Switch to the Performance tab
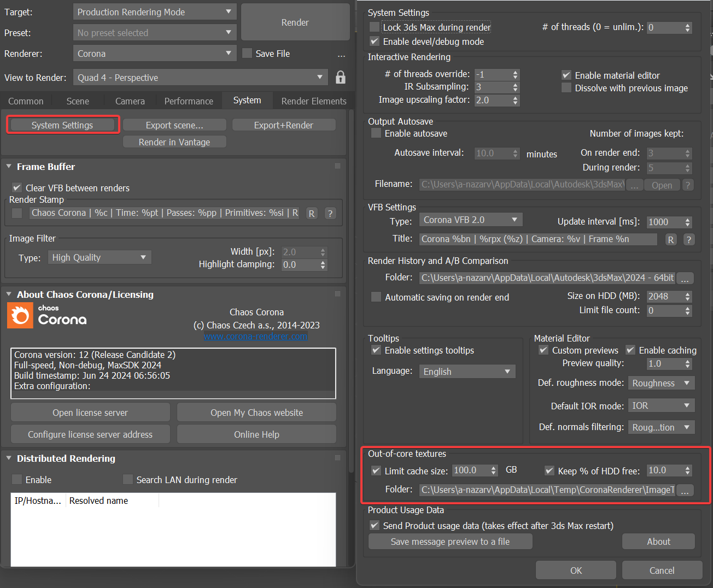Screen dimensions: 713x588 (x=188, y=101)
